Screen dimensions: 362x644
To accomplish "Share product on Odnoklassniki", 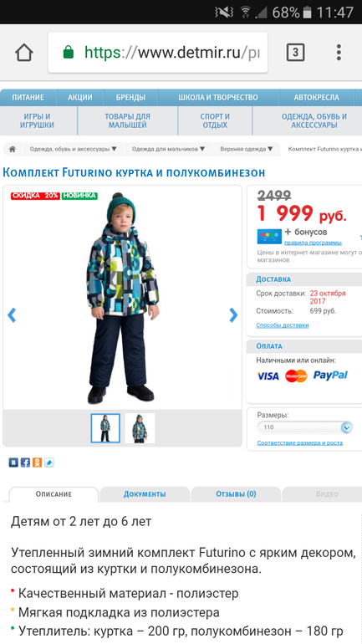I will tap(38, 463).
